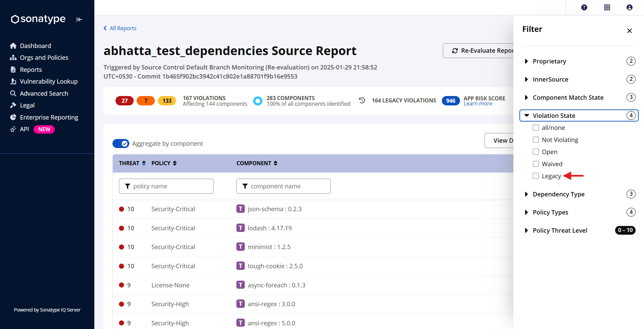Click the Learn more link
The width and height of the screenshot is (644, 329).
(x=478, y=104)
